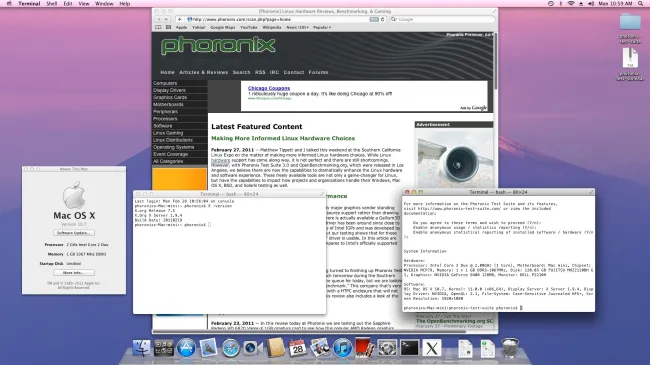Launch the App Store dock icon
The height and width of the screenshot is (365, 650).
pos(186,348)
